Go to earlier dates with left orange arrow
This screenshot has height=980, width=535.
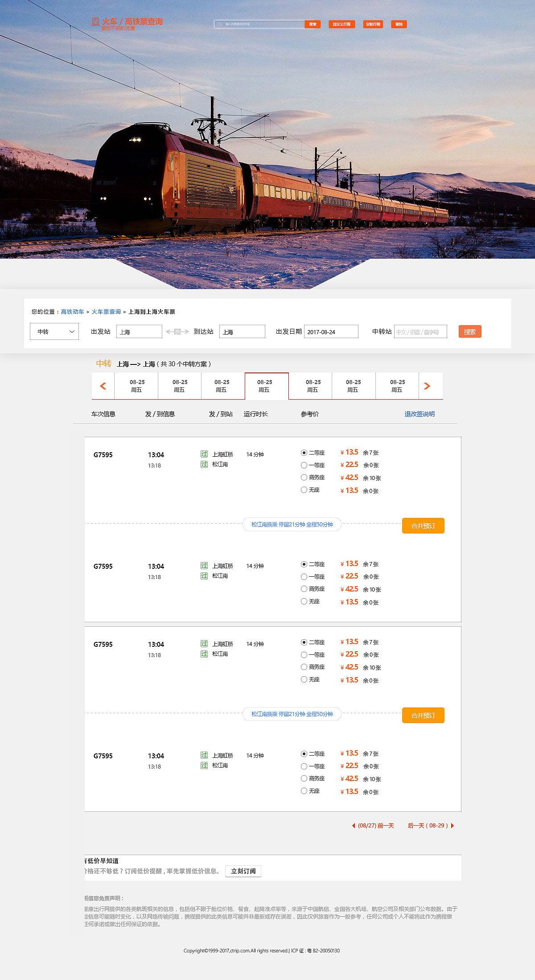(x=103, y=386)
